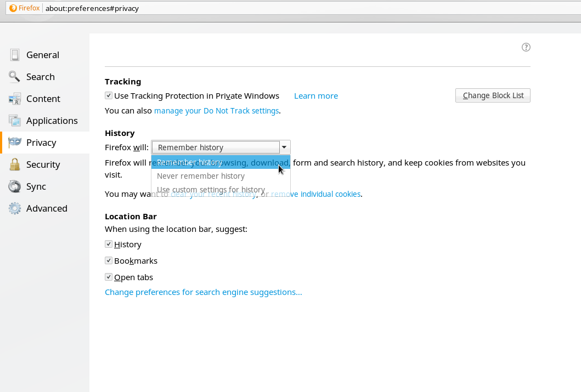The width and height of the screenshot is (581, 392).
Task: Click the remove individual cookies link
Action: coord(315,194)
